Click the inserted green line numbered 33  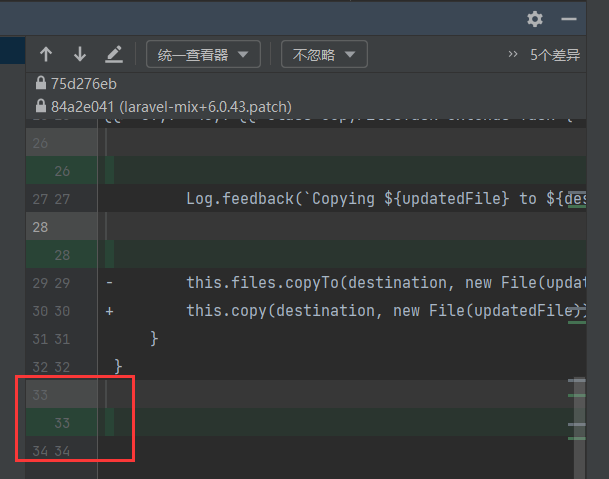pos(300,423)
